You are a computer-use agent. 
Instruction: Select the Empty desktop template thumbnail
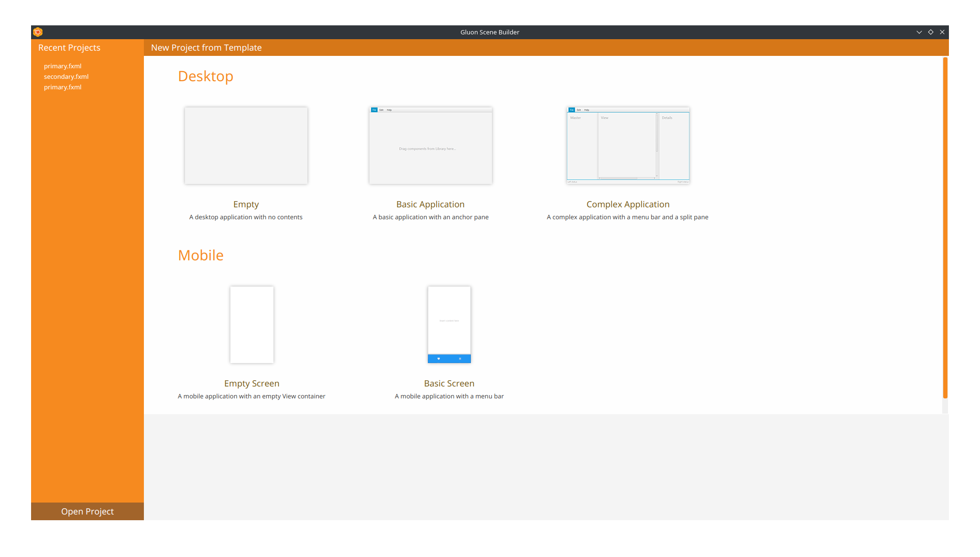pyautogui.click(x=246, y=145)
